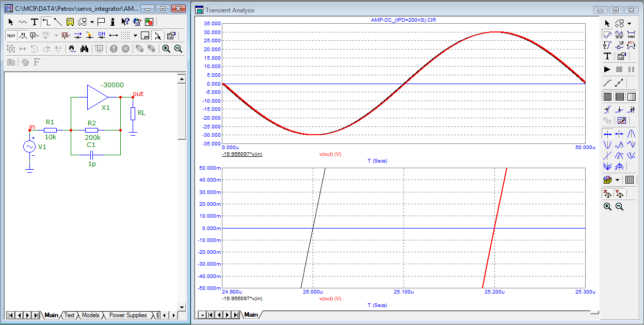Select the diagonal wire tool
The height and width of the screenshot is (325, 644).
(x=58, y=22)
